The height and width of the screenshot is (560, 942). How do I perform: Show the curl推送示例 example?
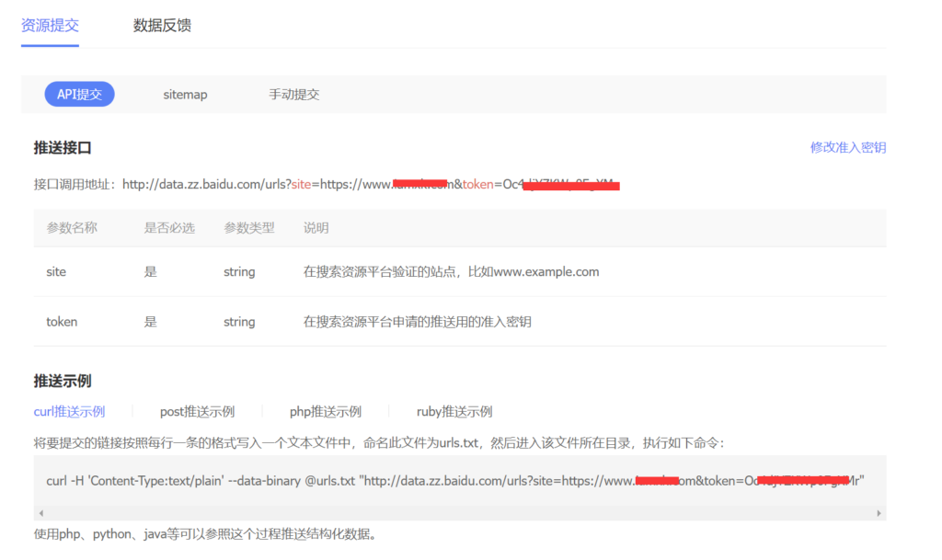[x=69, y=411]
